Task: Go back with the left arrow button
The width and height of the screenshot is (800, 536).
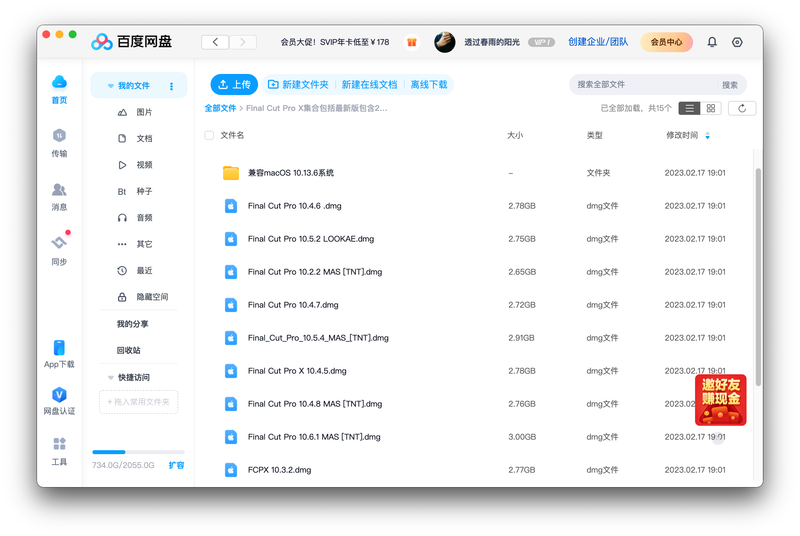Action: tap(215, 42)
